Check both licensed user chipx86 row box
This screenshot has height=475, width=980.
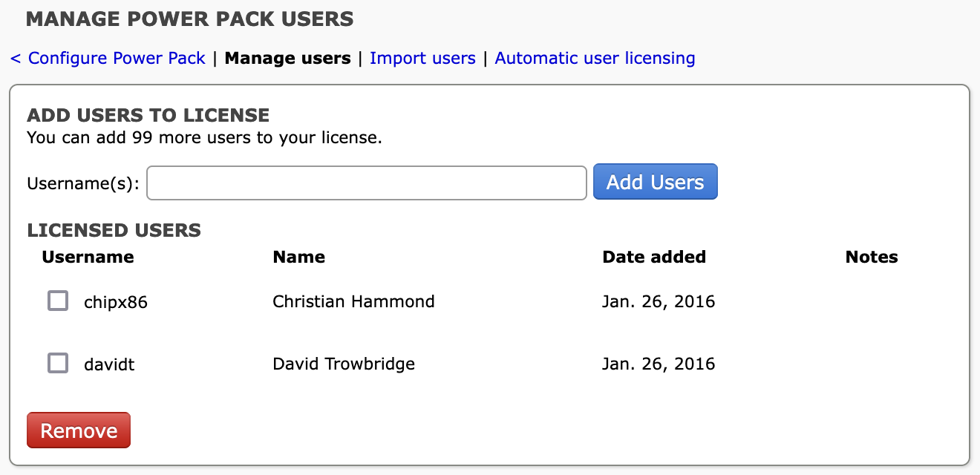57,301
